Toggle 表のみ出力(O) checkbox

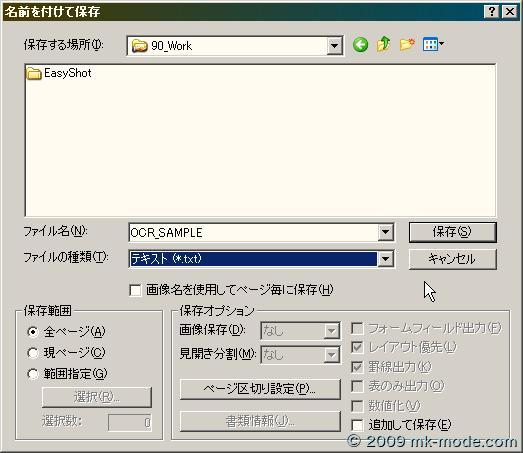[357, 386]
